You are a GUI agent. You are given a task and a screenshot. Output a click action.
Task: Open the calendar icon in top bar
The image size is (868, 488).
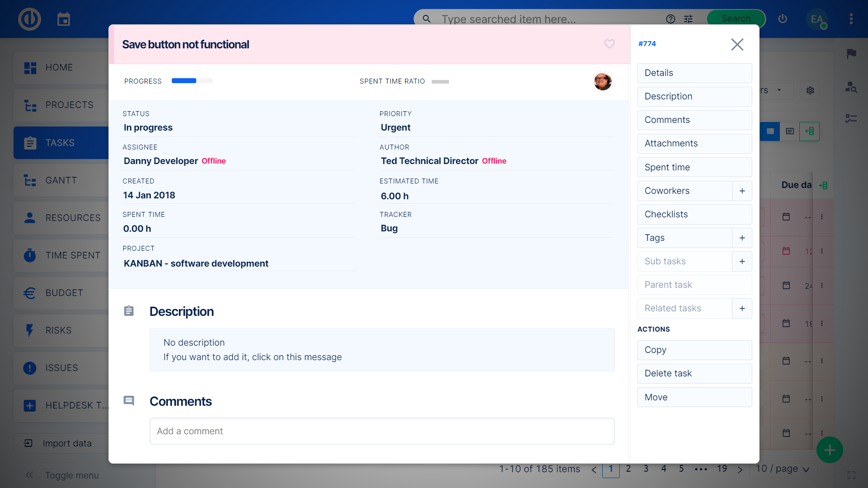coord(64,19)
